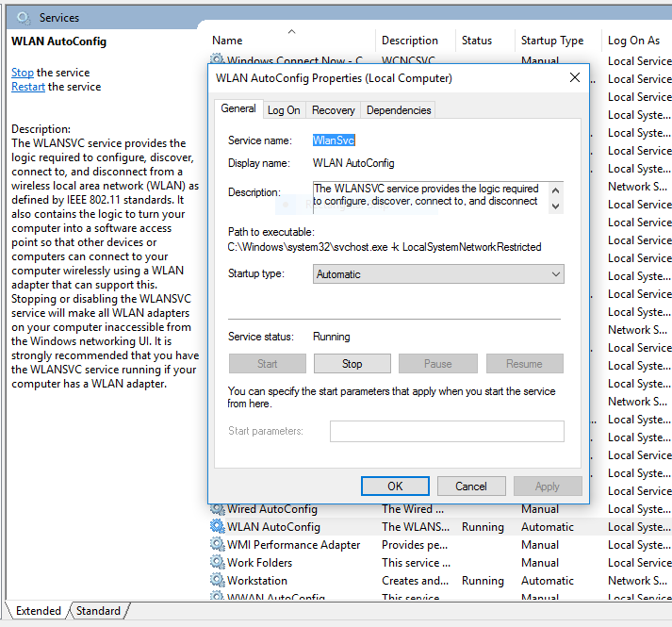Click the Resume button
Screen dimensions: 672x627
pos(525,364)
